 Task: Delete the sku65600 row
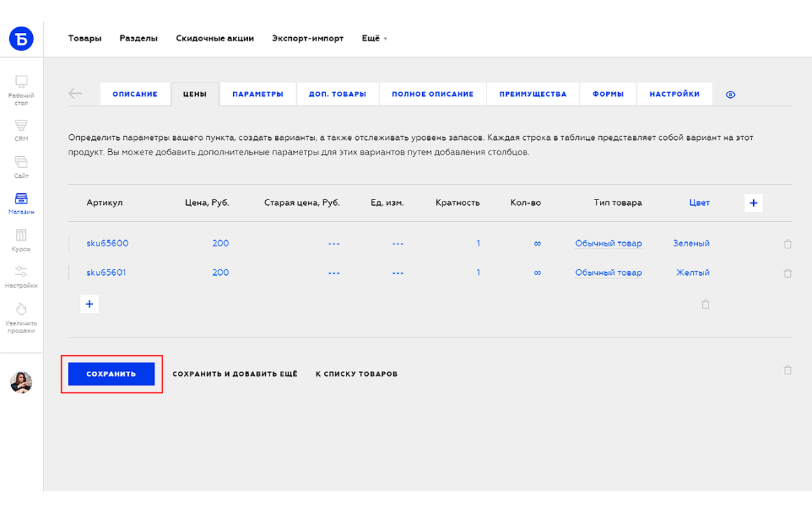[x=787, y=244]
